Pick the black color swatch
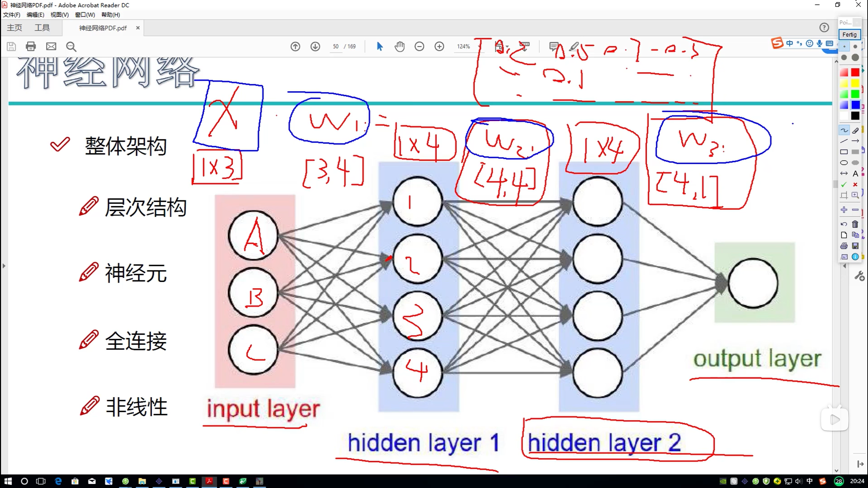This screenshot has width=868, height=488. (x=855, y=116)
